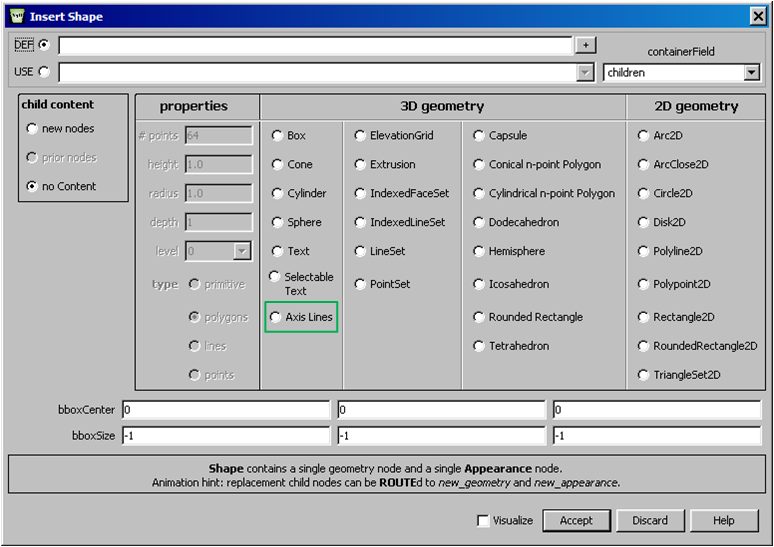The image size is (774, 547).
Task: Click the Discard button
Action: (650, 521)
